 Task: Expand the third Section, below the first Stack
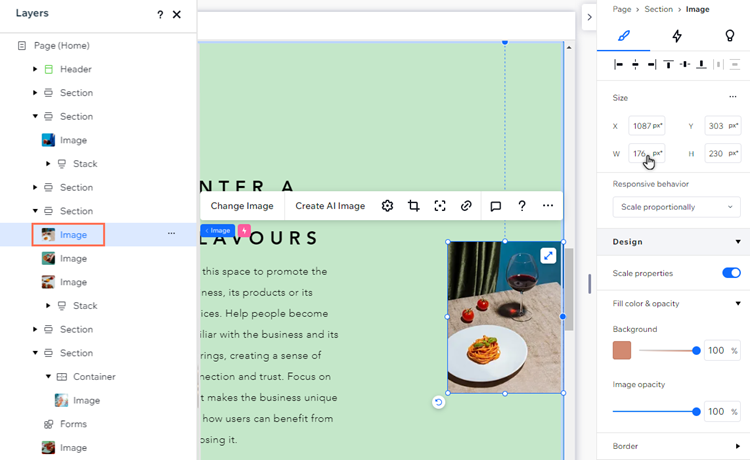(x=35, y=187)
